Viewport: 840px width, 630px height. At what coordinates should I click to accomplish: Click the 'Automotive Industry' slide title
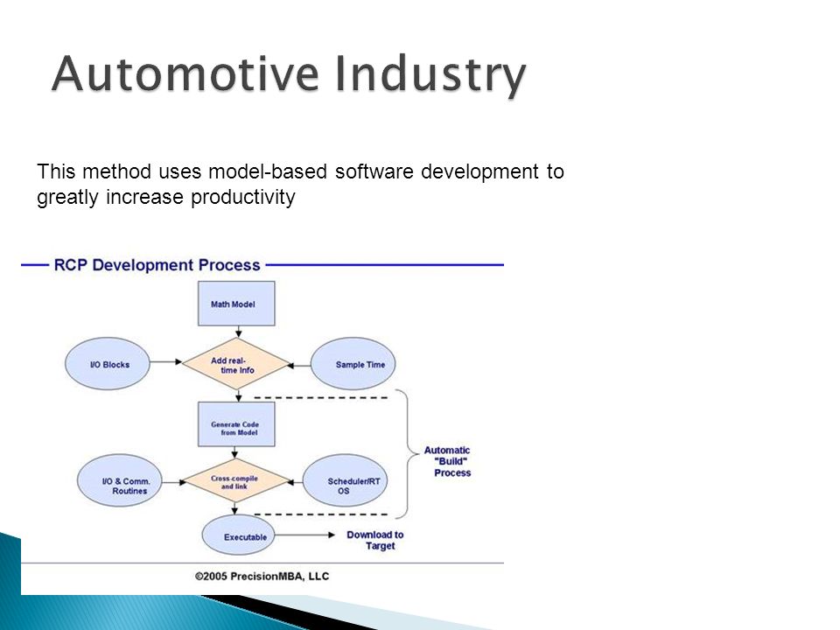[x=289, y=75]
